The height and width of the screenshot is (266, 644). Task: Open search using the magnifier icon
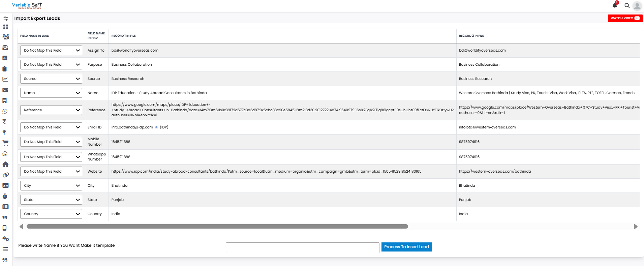click(627, 5)
